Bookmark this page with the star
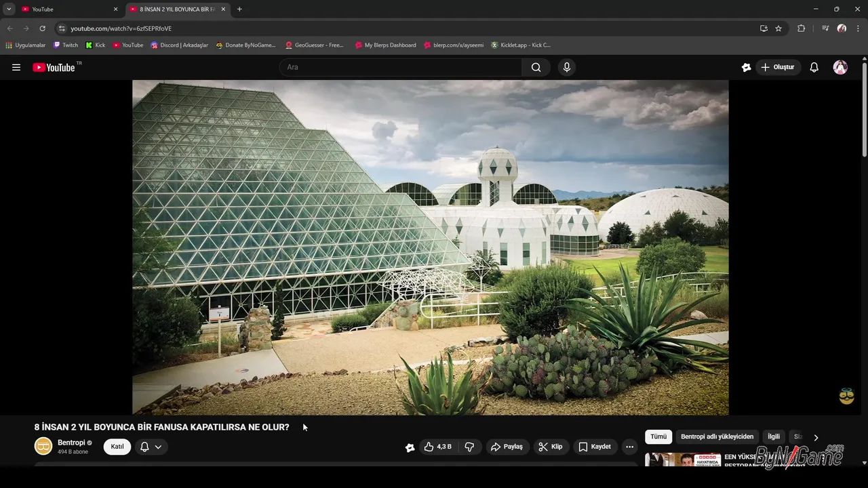The image size is (868, 488). pyautogui.click(x=778, y=28)
